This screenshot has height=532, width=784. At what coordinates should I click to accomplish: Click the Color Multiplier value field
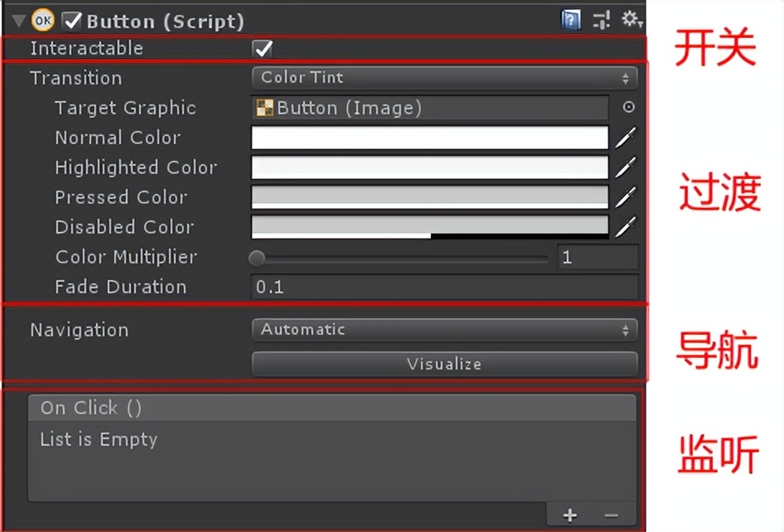point(598,258)
